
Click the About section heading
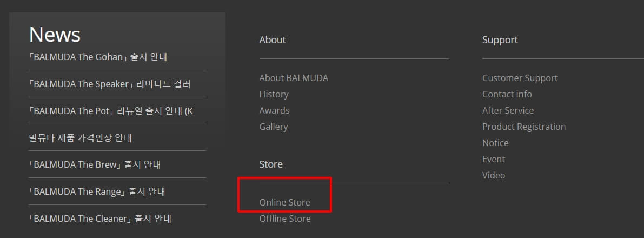273,40
